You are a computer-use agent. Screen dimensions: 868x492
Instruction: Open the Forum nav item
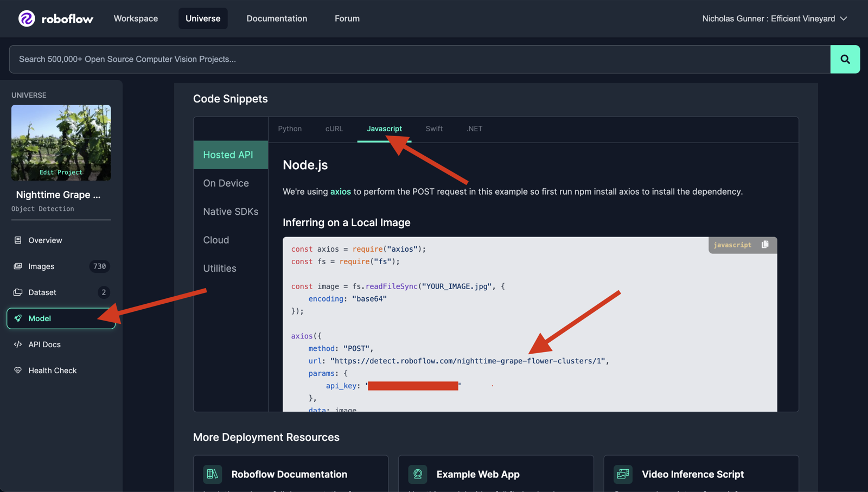click(x=347, y=18)
